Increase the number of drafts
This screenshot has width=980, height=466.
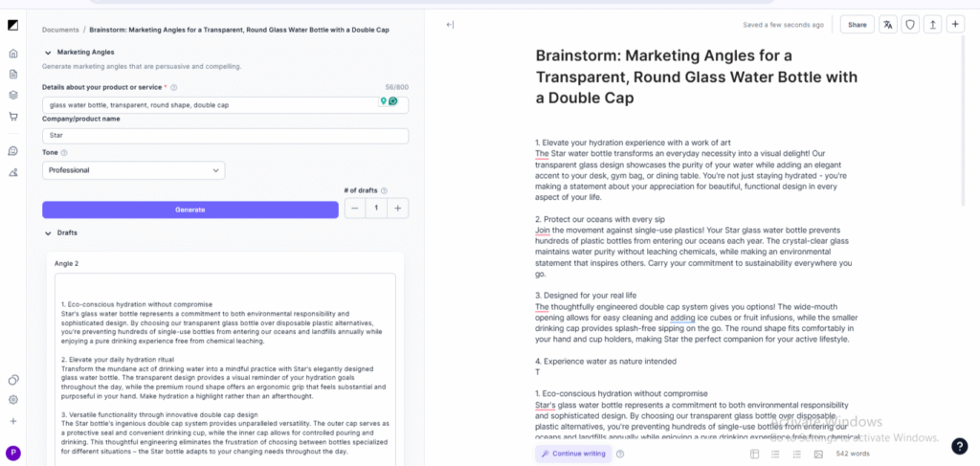[x=399, y=208]
